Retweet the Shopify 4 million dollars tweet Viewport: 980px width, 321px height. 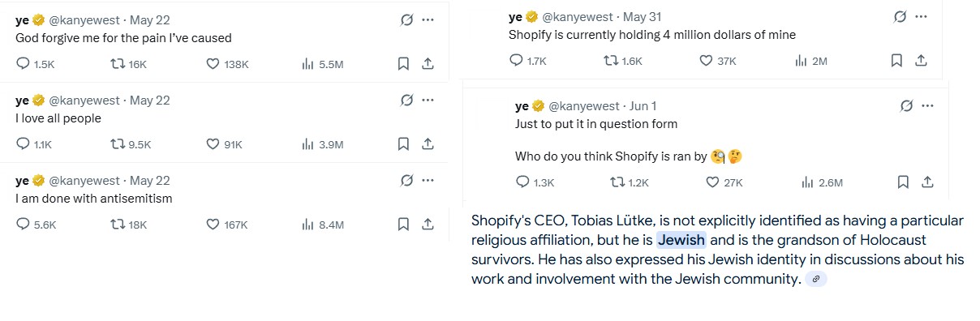point(610,60)
